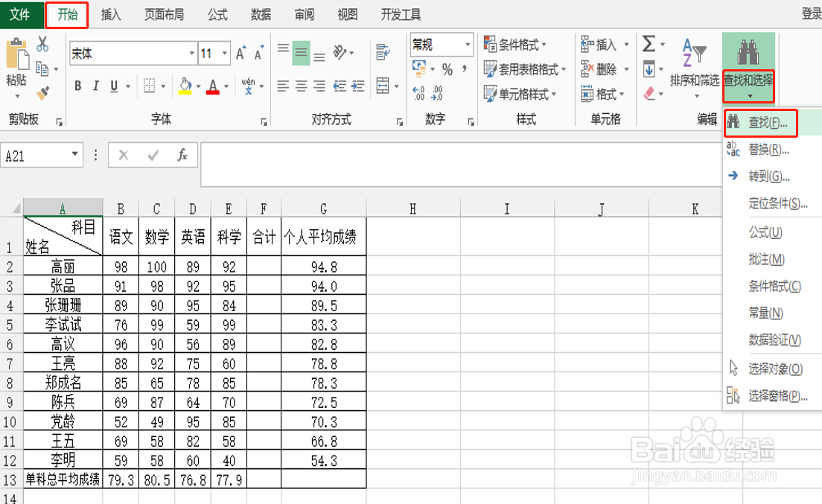Open 排序和筛选 with its funnel icon
Screen dimensions: 822x504
click(x=692, y=56)
